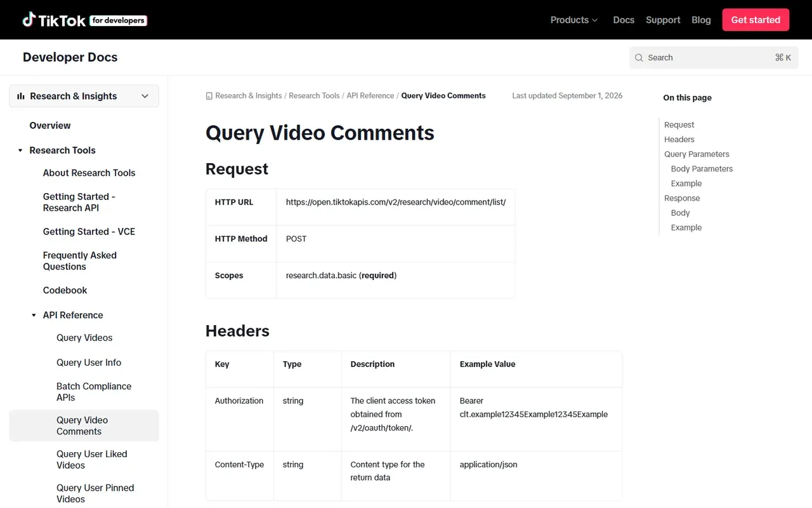
Task: Click the Developer Docs heading link
Action: tap(70, 57)
